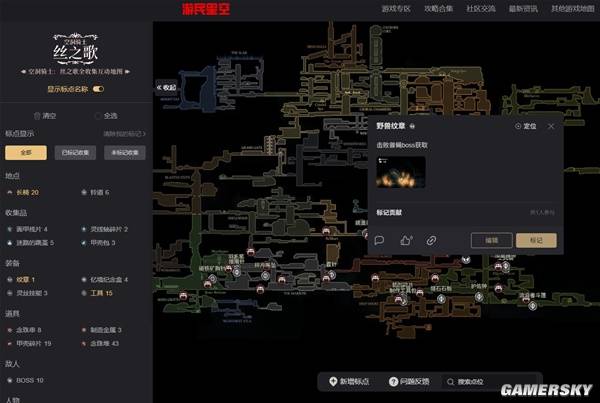Toggle the 长椅 20 marker filter
The image size is (600, 403).
[x=26, y=192]
